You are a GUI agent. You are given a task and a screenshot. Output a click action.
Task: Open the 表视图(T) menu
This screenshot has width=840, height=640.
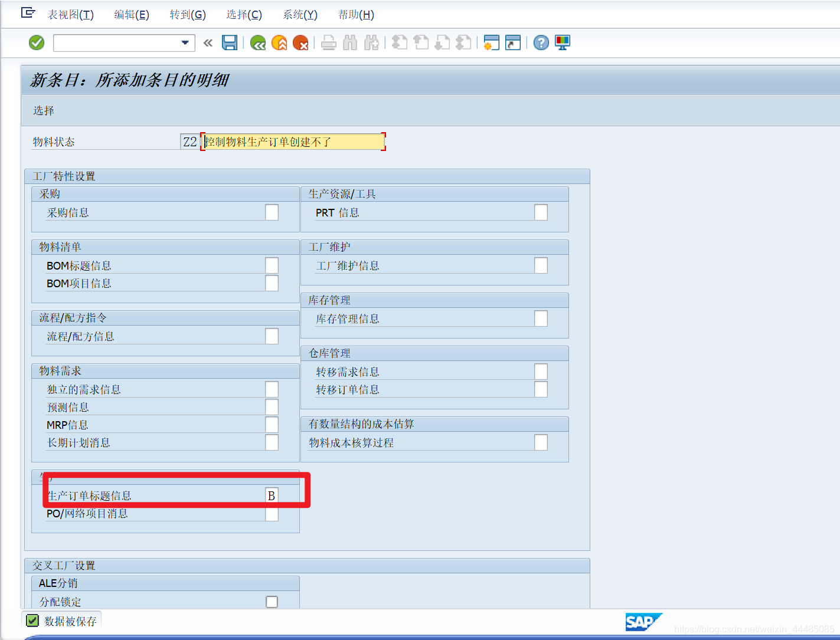coord(70,15)
